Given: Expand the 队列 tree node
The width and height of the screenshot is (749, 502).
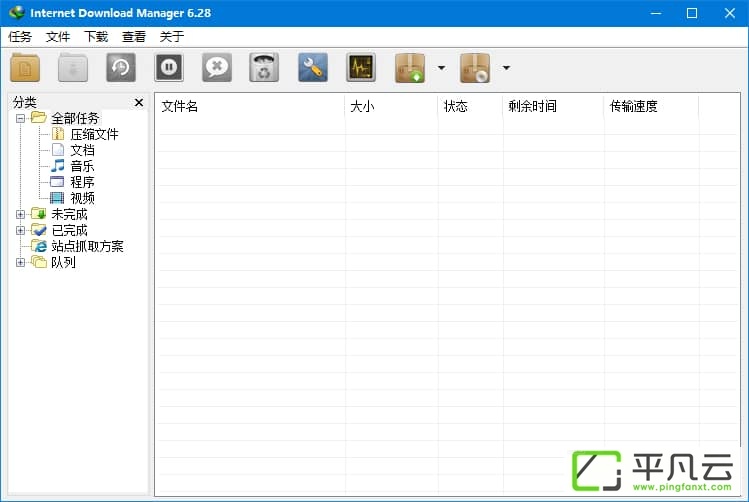Looking at the screenshot, I should (21, 262).
